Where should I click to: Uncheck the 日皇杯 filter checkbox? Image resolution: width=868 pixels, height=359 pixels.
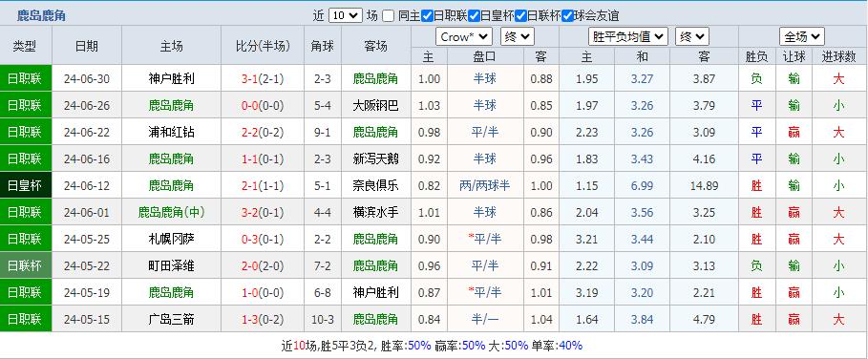click(x=474, y=16)
